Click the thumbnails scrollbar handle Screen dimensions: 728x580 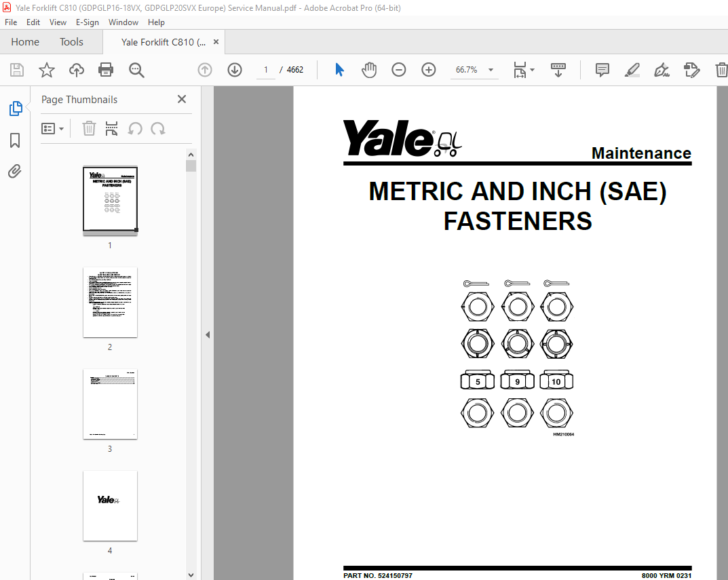coord(191,166)
